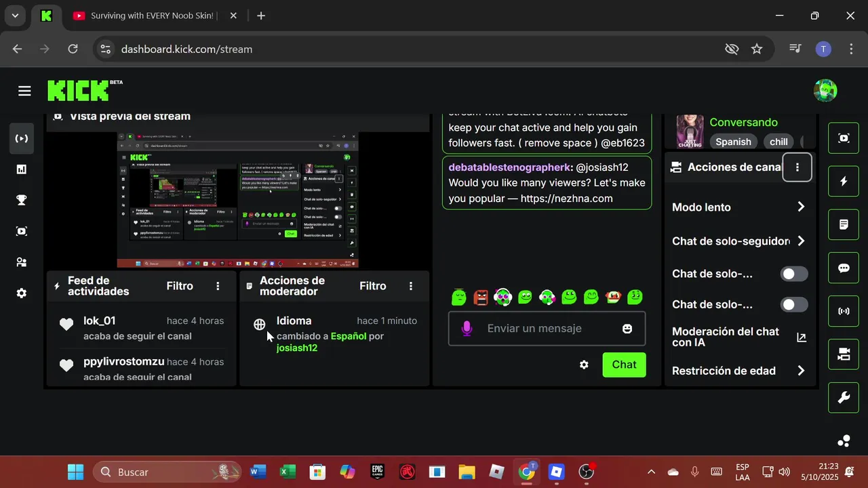Toggle the lightning activity feed widget icon
The width and height of the screenshot is (868, 488).
(x=844, y=182)
